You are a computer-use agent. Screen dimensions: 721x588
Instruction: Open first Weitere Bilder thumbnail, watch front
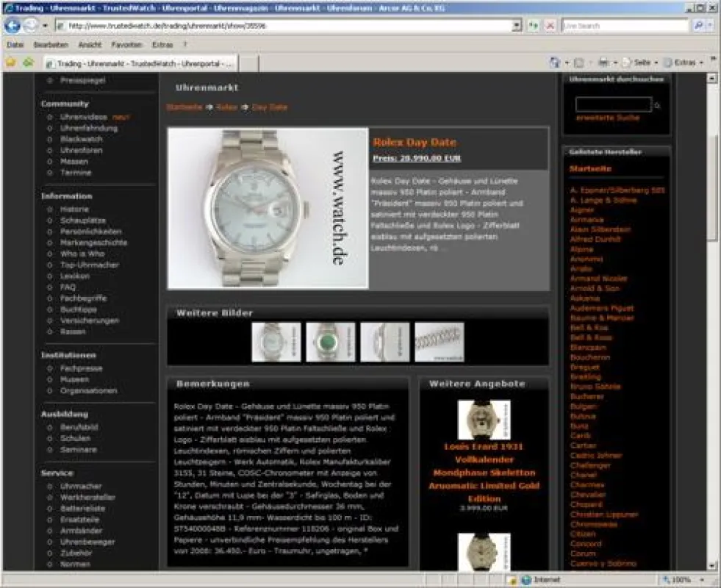pyautogui.click(x=276, y=342)
